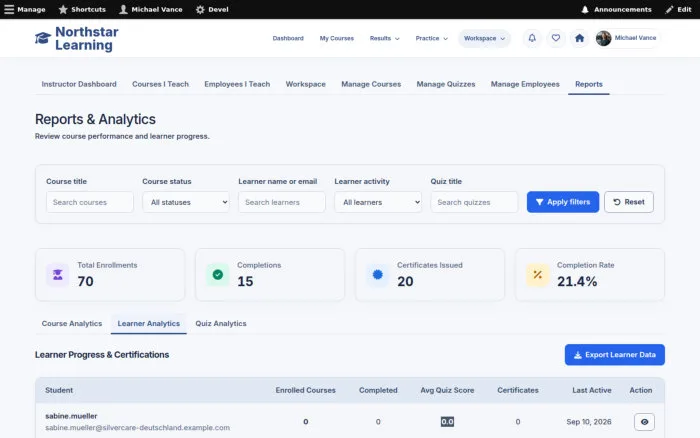Open notifications bell in site header

click(x=532, y=38)
